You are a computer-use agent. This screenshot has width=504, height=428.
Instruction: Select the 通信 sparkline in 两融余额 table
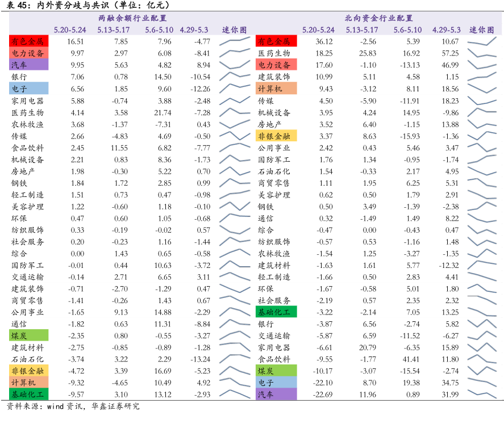(x=234, y=324)
